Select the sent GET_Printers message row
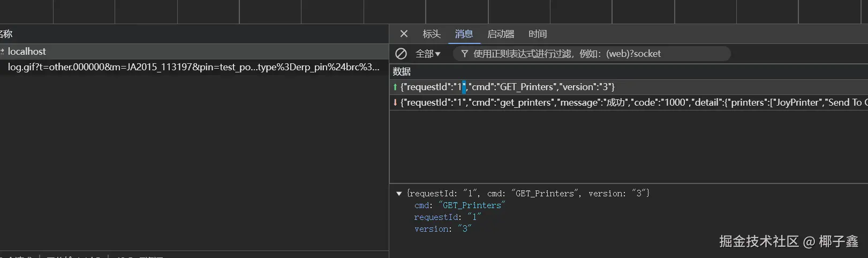 pos(629,87)
